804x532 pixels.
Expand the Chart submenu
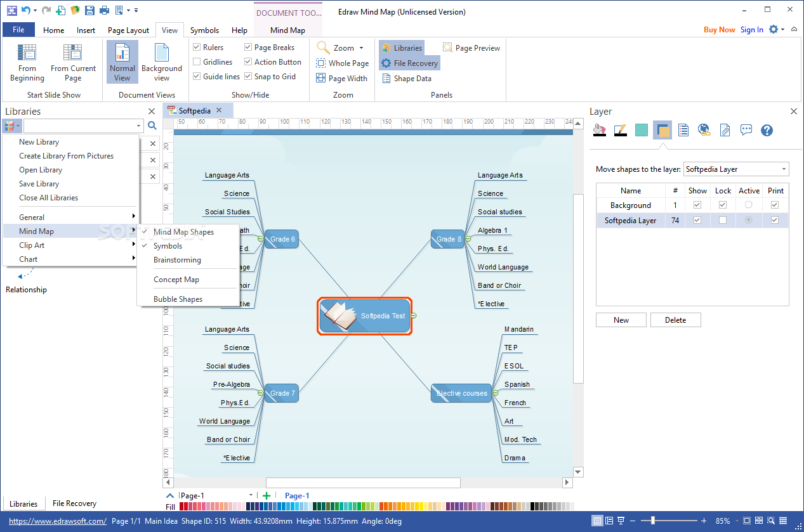[70, 259]
